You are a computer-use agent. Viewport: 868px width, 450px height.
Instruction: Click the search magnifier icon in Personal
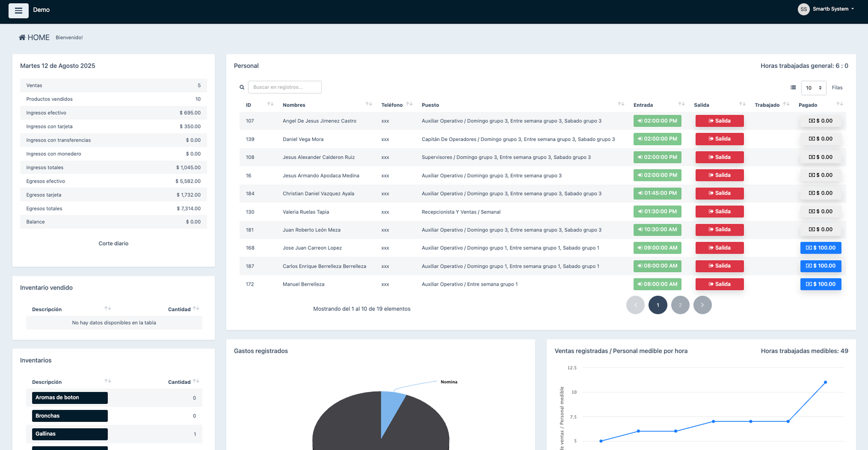(242, 87)
